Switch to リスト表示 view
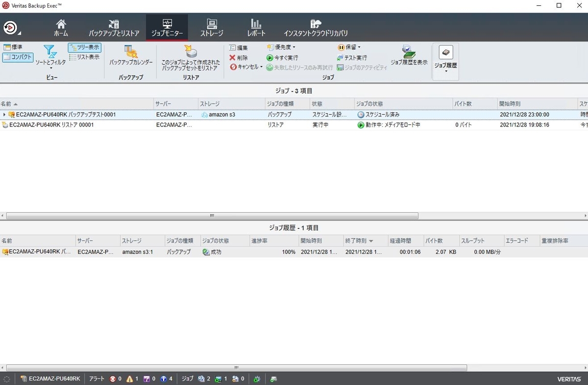 (x=84, y=57)
